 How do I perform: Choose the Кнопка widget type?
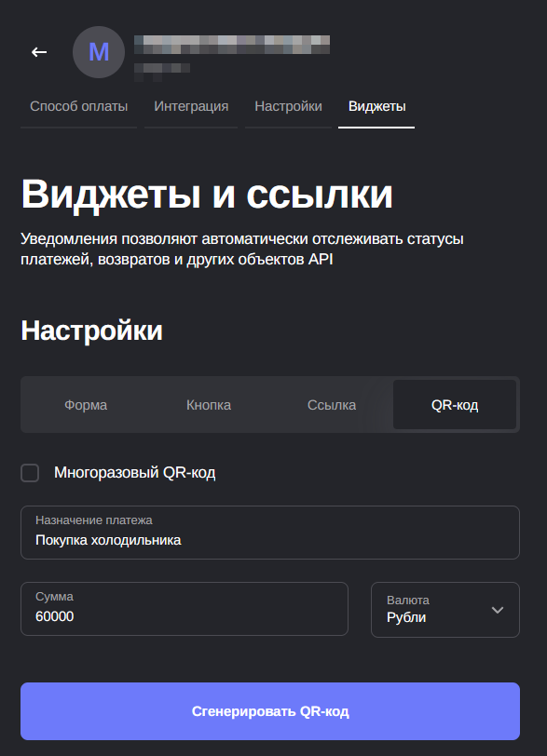pos(209,405)
